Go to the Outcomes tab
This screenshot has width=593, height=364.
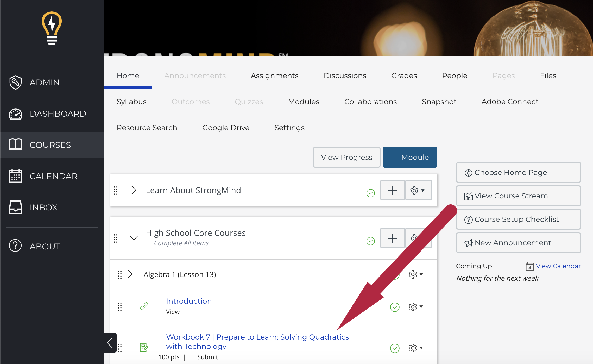[x=191, y=102]
